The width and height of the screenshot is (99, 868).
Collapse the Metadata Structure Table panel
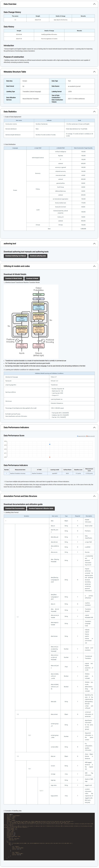coord(94,72)
